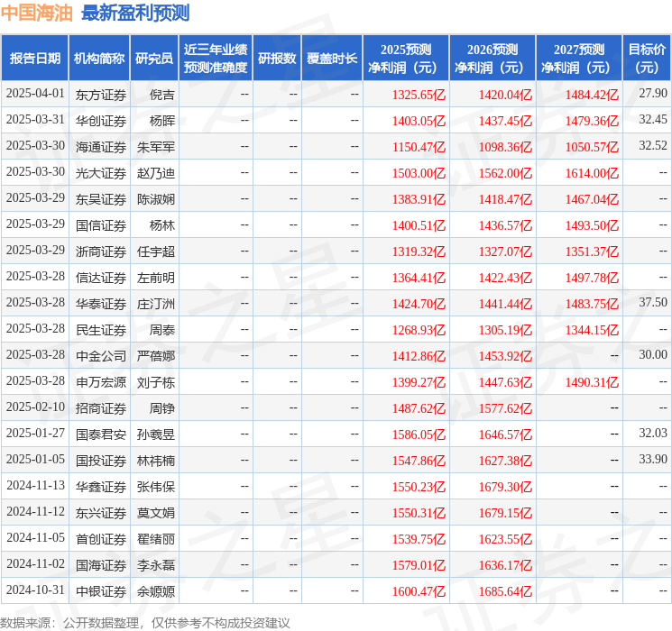Click researcher name 任宇超
This screenshot has width=672, height=631.
pos(156,251)
